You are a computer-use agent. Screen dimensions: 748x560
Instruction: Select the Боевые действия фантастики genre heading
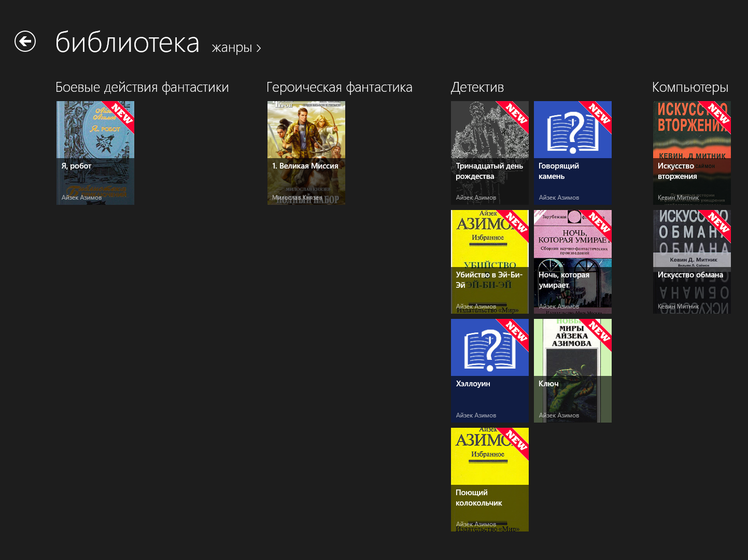click(142, 88)
